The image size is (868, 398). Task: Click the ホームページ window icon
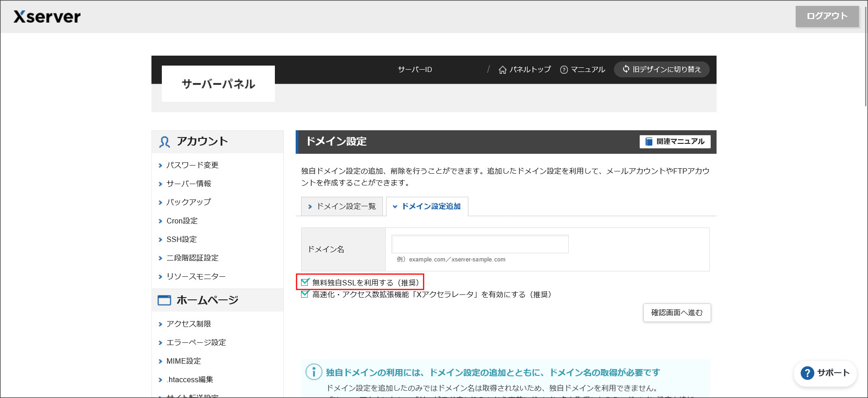[164, 300]
